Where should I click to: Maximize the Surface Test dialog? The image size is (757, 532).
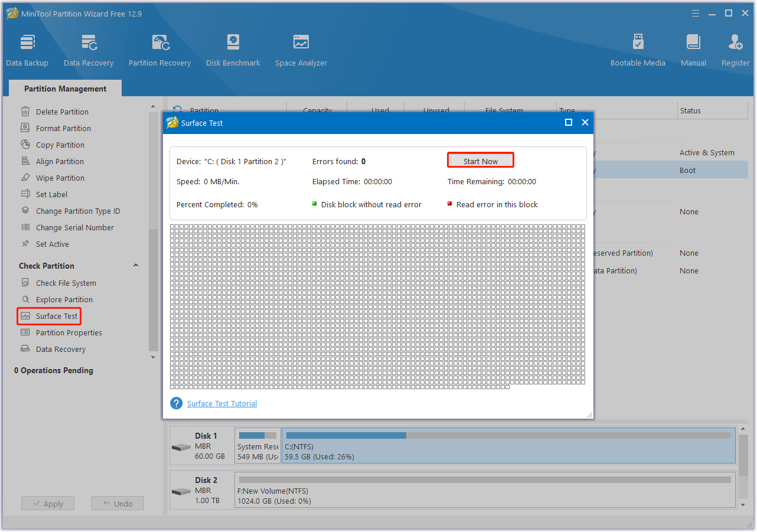[x=569, y=122]
